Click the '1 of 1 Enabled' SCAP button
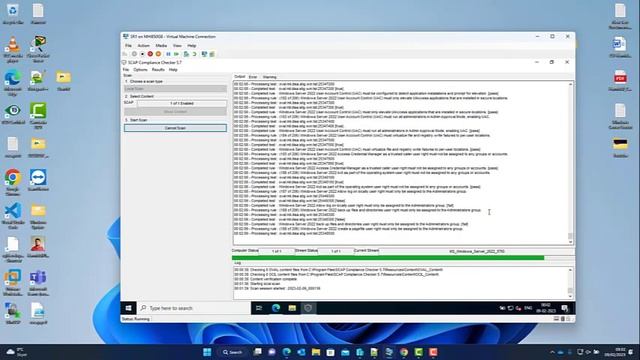 pos(182,103)
